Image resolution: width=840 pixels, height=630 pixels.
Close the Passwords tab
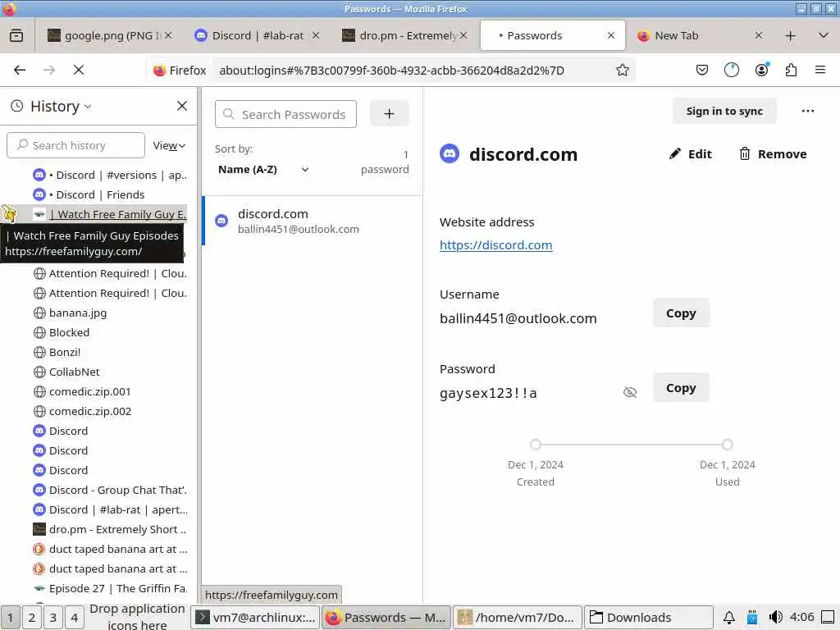pos(610,36)
